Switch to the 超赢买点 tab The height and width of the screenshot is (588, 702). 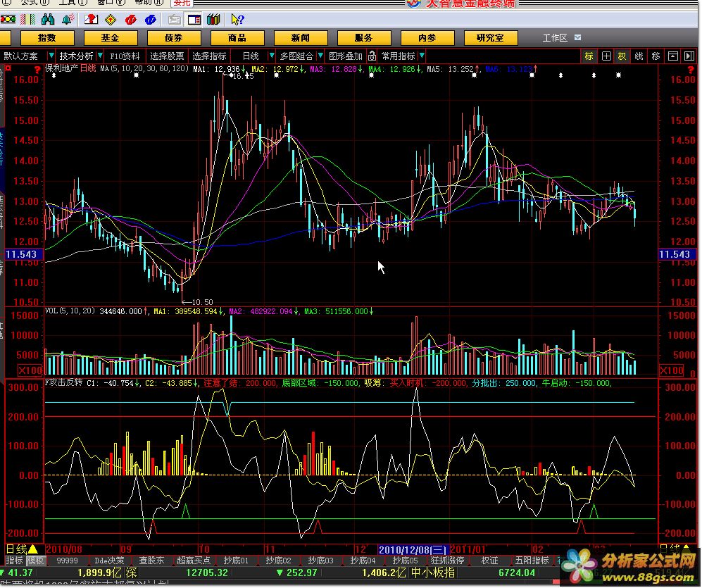pos(194,561)
